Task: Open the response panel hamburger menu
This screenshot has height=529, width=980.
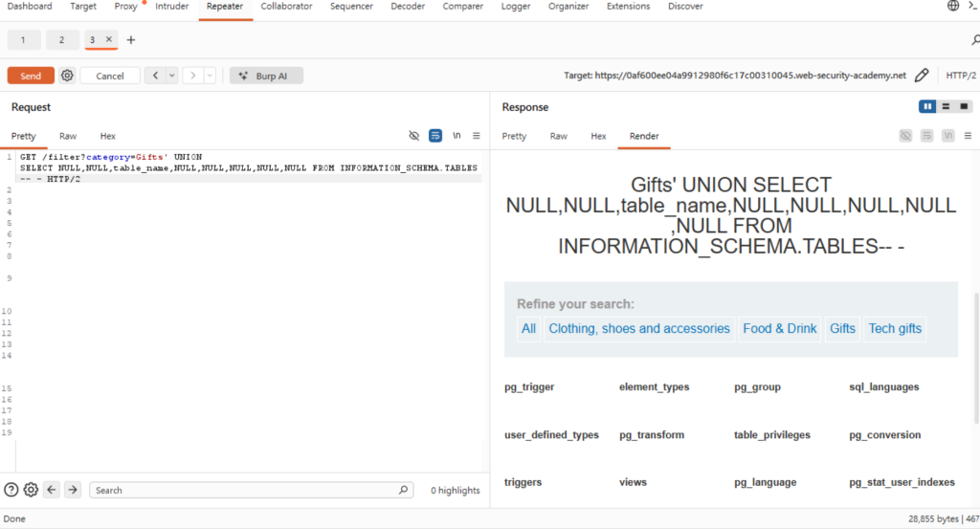Action: (968, 136)
